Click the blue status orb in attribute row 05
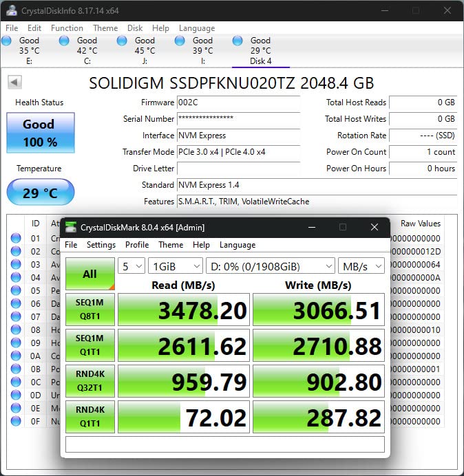The width and height of the screenshot is (464, 476). coord(16,290)
